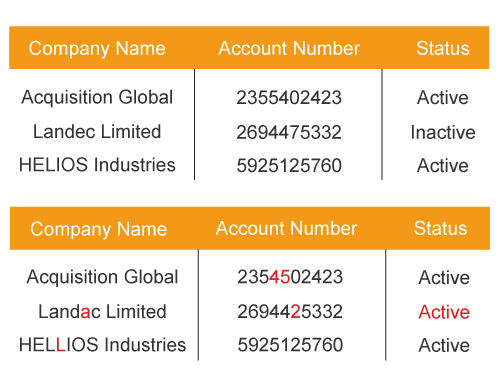Image resolution: width=500 pixels, height=380 pixels.
Task: Select the HELLIOS Industries entry
Action: [x=102, y=345]
